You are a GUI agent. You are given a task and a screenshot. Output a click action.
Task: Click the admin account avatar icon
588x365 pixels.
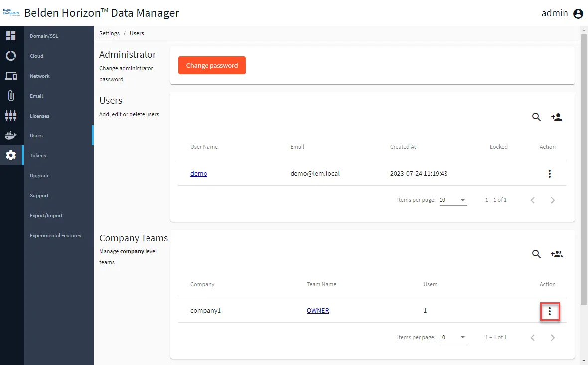[x=578, y=13]
